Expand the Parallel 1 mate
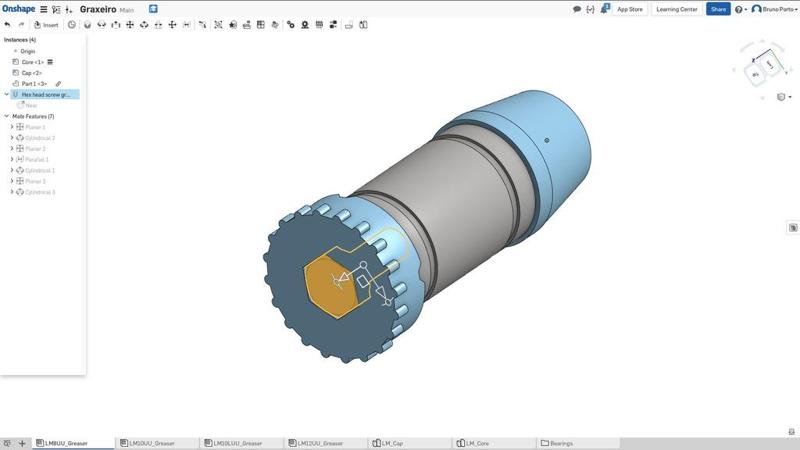Screen dimensions: 800x450 pos(12,159)
